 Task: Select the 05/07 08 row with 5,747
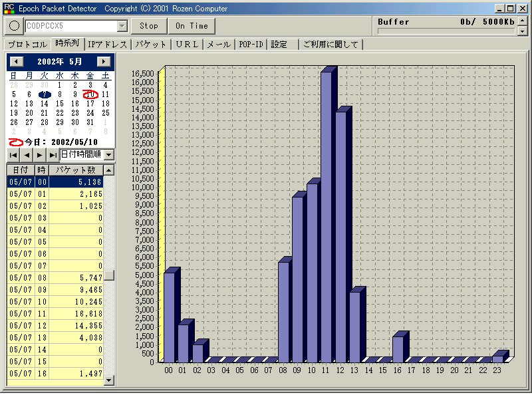pyautogui.click(x=55, y=278)
